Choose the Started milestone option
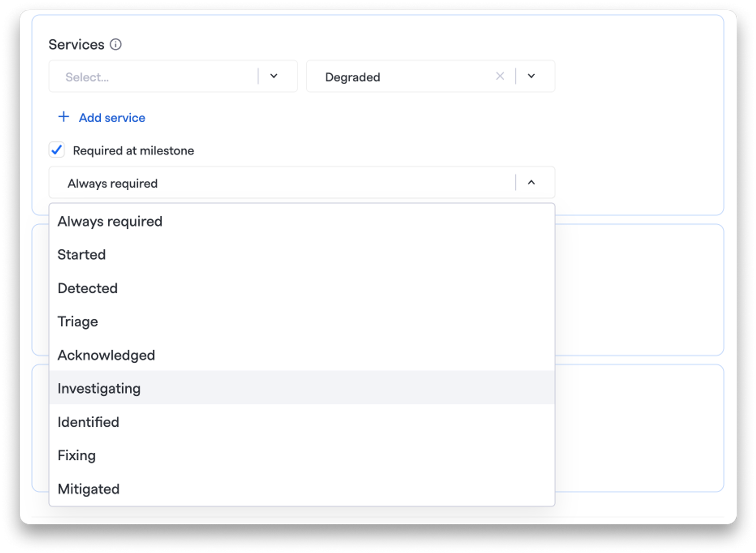Viewport: 756px width, 553px height. coord(302,254)
